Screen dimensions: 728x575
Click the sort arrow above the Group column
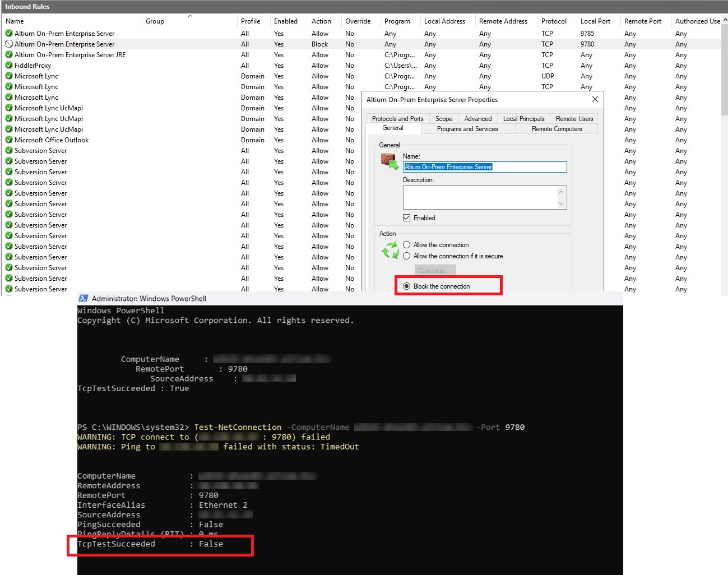190,16
